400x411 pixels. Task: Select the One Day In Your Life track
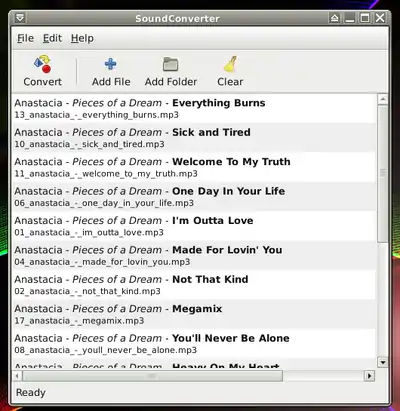coord(194,196)
